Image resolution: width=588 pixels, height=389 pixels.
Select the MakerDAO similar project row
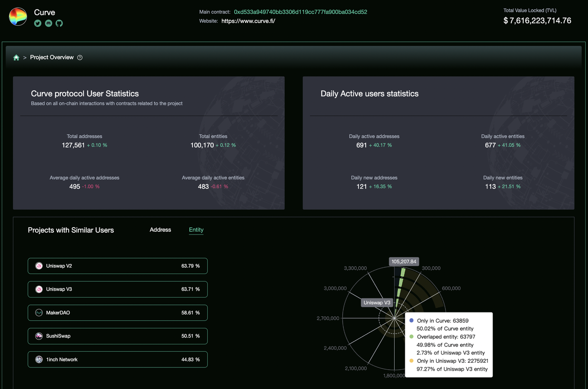118,313
